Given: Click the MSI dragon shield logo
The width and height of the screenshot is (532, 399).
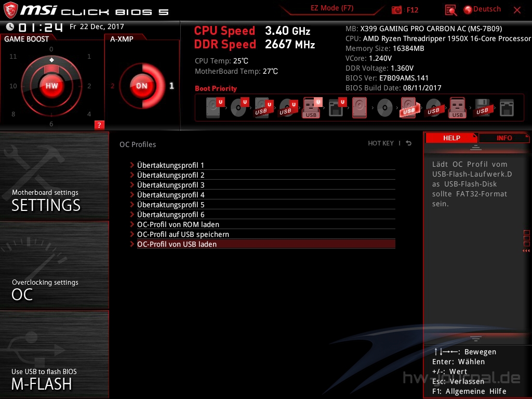Looking at the screenshot, I should point(10,10).
